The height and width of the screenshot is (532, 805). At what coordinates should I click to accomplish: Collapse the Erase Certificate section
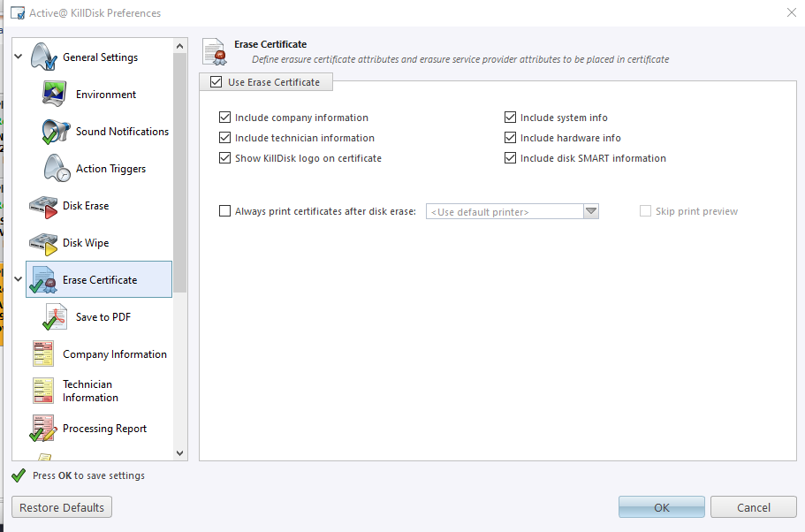point(18,278)
